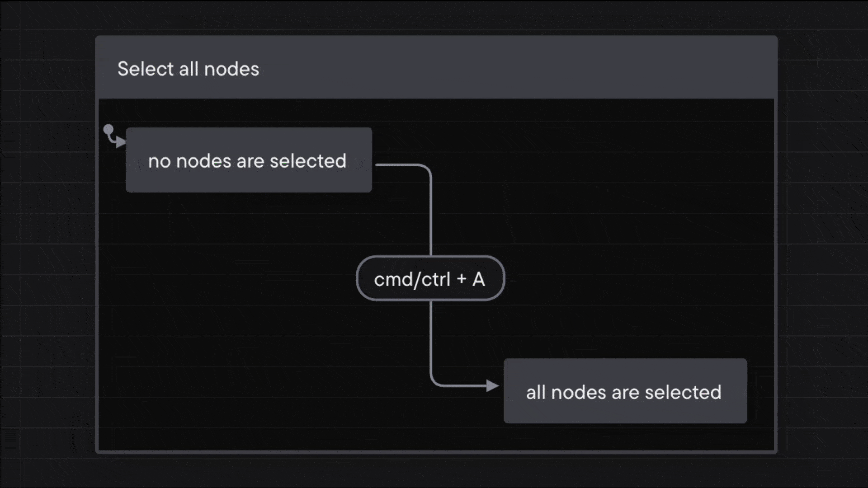Click curved transition corner near first state
The image size is (868, 488).
pyautogui.click(x=427, y=169)
